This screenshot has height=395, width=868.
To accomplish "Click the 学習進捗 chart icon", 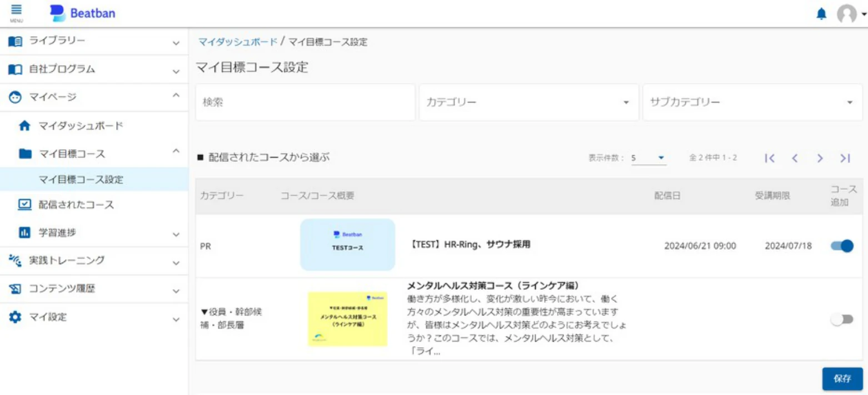I will [25, 233].
